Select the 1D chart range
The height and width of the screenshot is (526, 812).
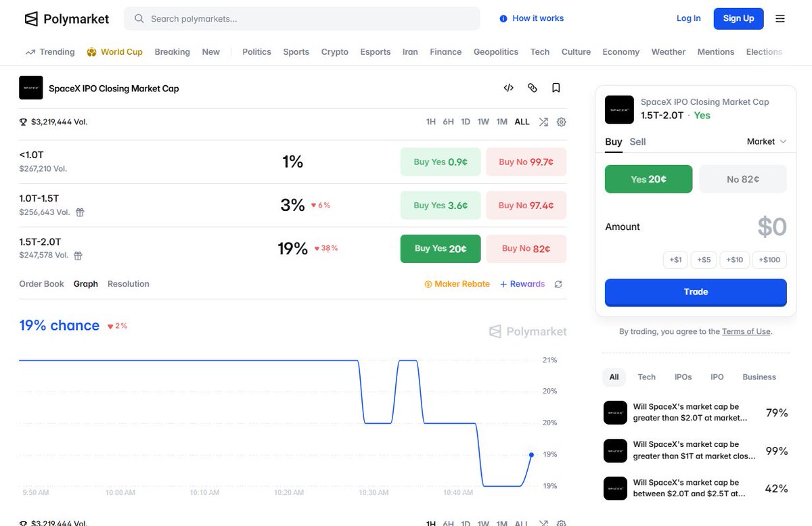[466, 122]
